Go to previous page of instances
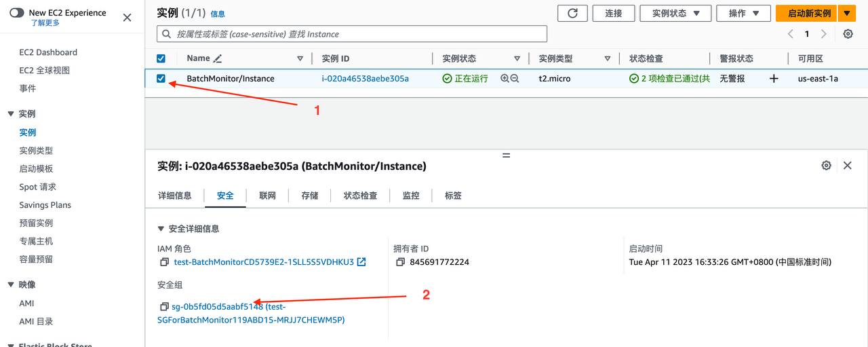 pos(790,34)
